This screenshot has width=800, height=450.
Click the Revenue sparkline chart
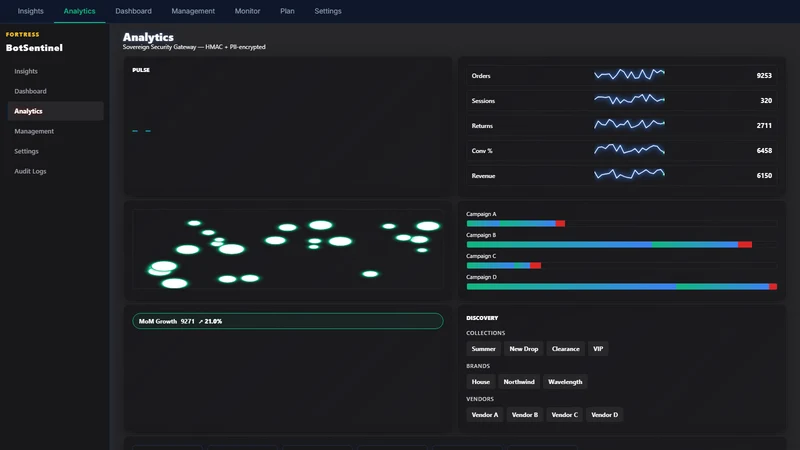(x=630, y=174)
